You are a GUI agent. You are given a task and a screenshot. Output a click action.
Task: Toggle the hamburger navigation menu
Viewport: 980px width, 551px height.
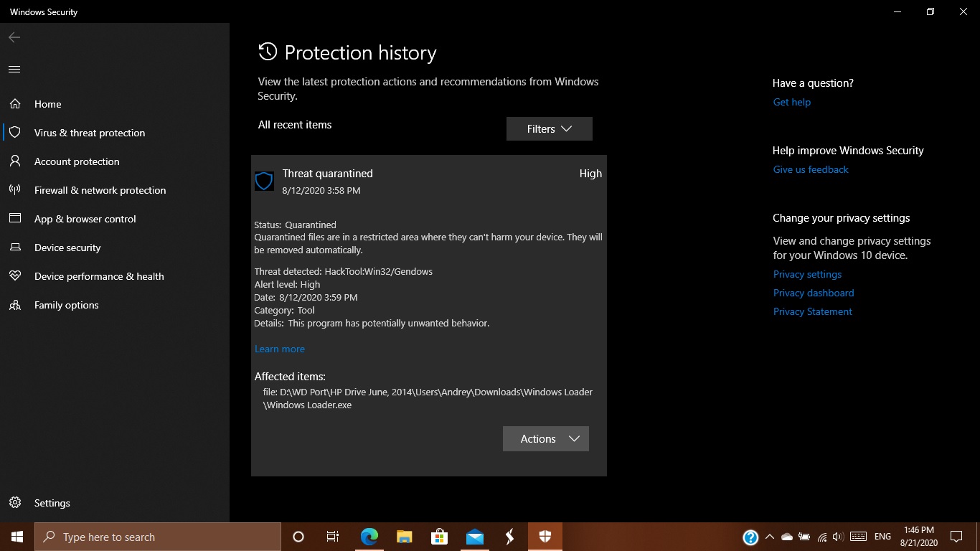[14, 70]
